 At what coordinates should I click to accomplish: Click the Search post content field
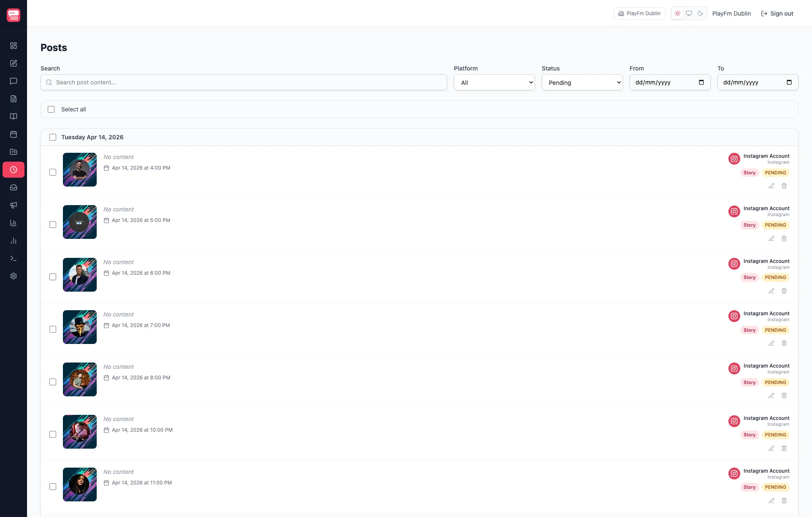(244, 82)
